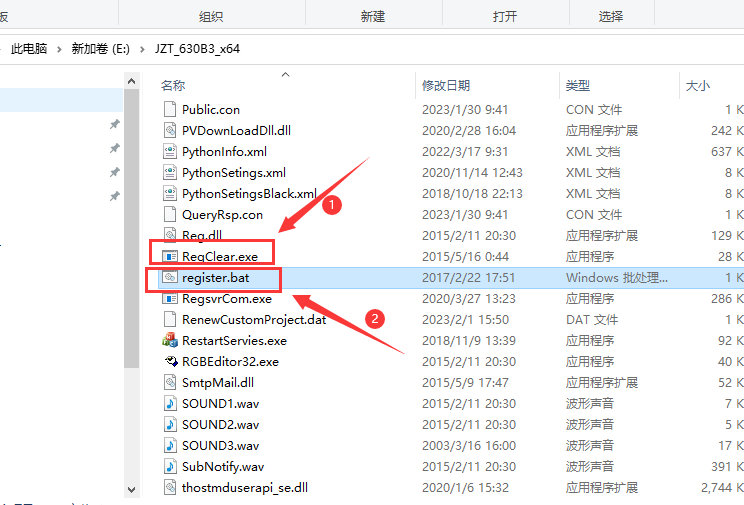
Task: Click the scroll down arrow of navigation pane
Action: (x=131, y=489)
